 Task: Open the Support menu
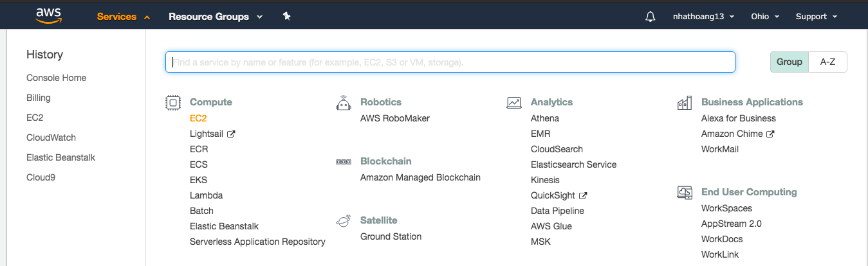[817, 17]
